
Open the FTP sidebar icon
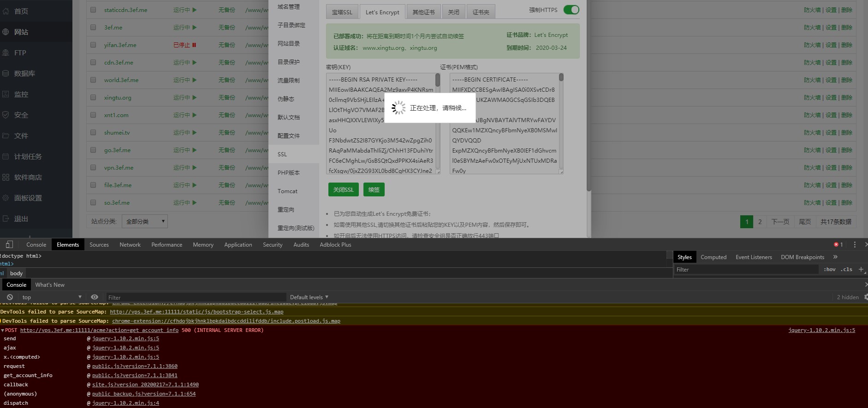pos(6,53)
